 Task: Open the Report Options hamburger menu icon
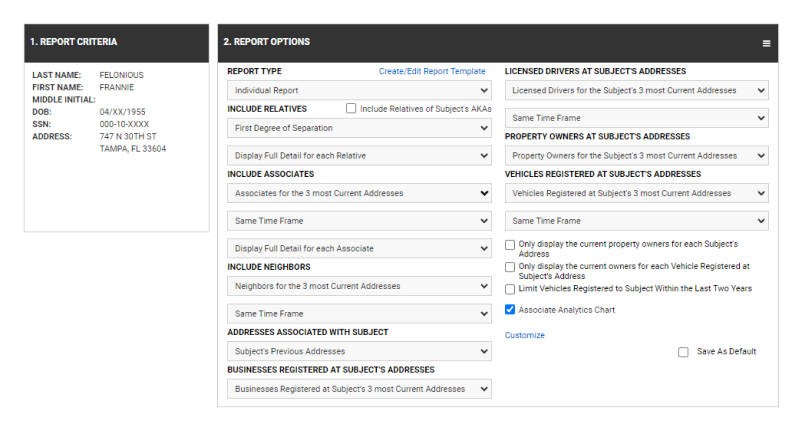(x=766, y=43)
